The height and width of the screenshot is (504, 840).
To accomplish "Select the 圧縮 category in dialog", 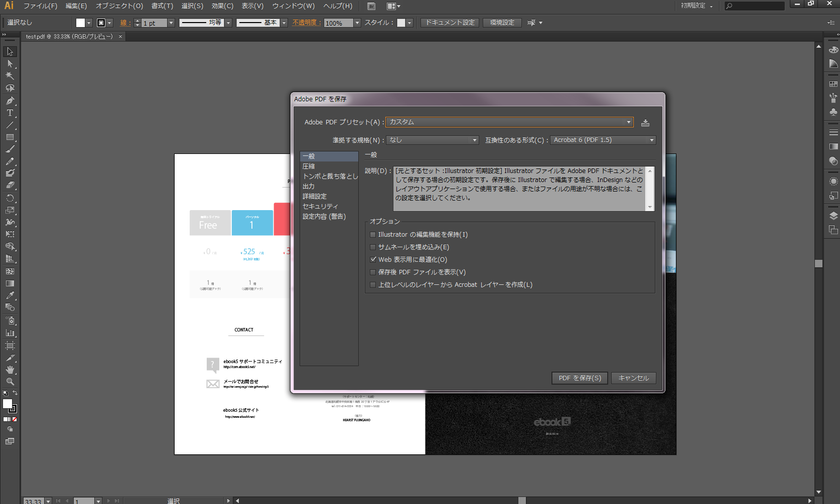I will point(329,166).
